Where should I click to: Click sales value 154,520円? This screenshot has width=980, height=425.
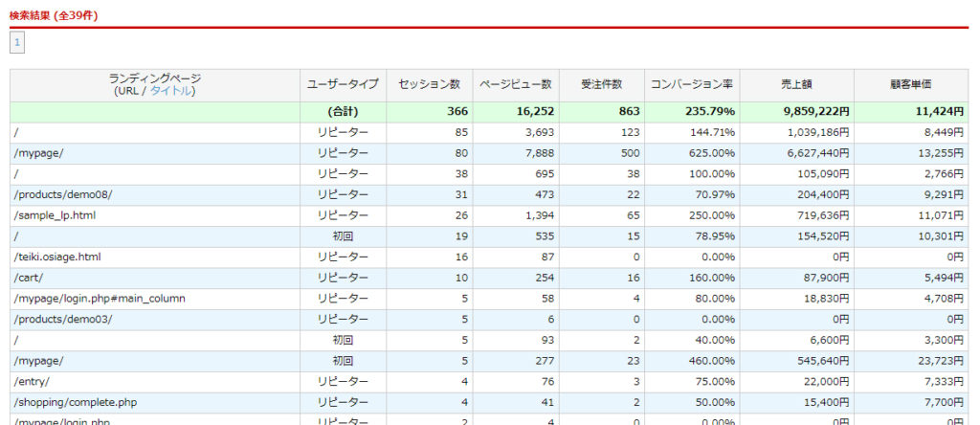tap(824, 236)
